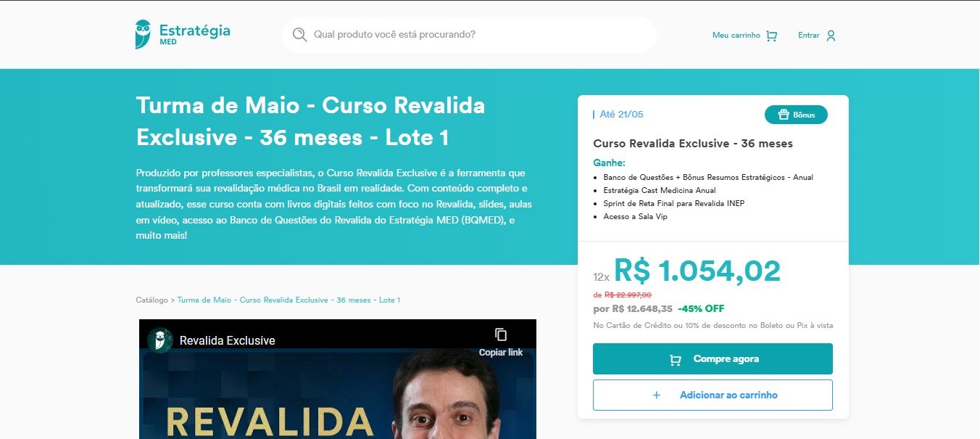Click the Estratégia MED owl logo
Screen dimensions: 980x439
click(144, 34)
